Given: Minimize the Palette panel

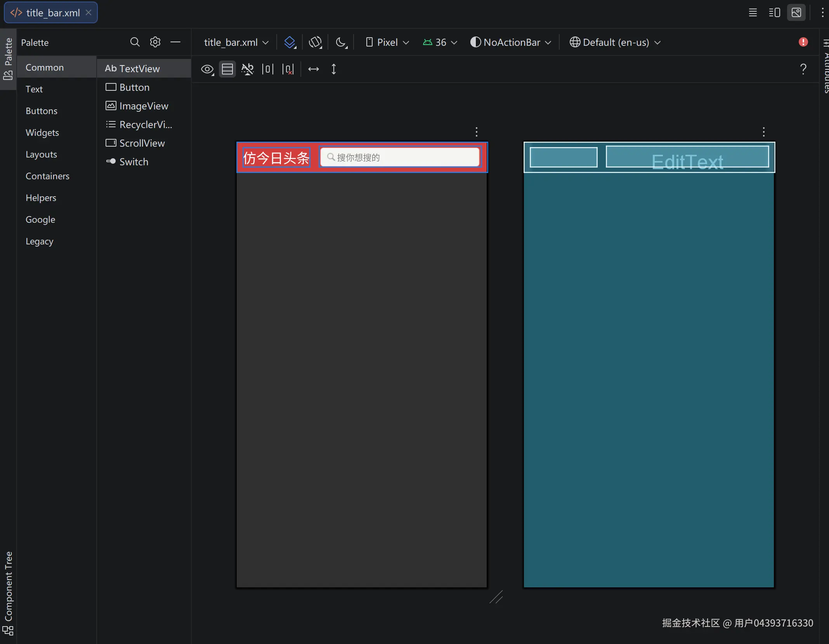Looking at the screenshot, I should point(175,42).
